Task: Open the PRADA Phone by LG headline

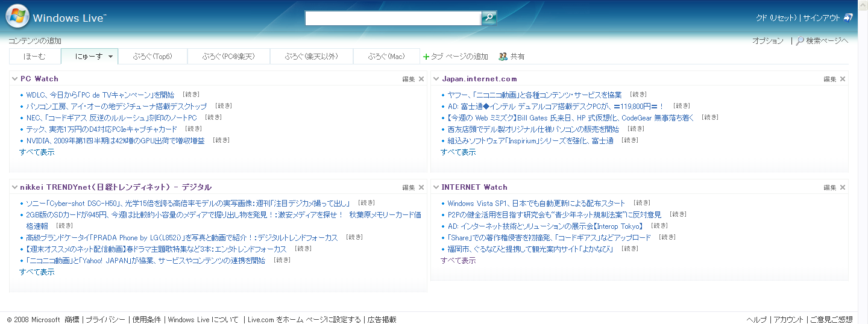Action: coord(182,237)
